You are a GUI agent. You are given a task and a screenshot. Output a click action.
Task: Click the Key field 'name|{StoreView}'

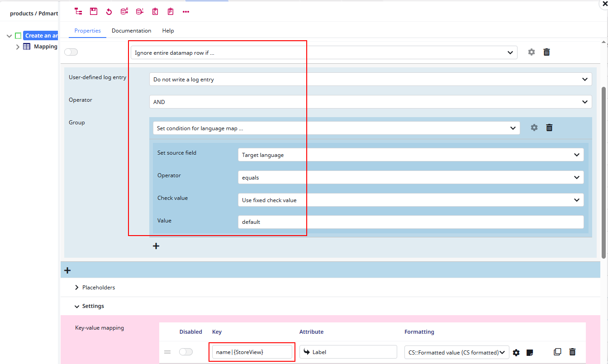tap(252, 352)
